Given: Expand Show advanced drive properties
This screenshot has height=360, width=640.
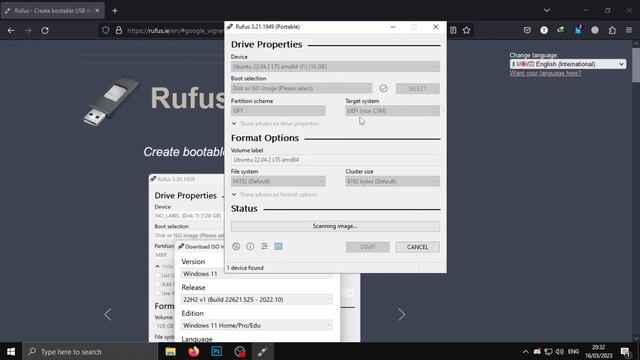Looking at the screenshot, I should [275, 124].
